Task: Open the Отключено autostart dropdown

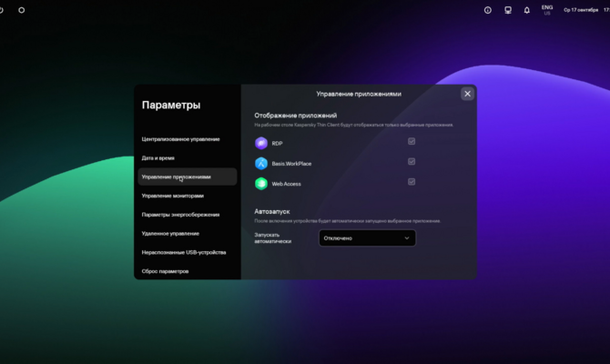Action: (x=367, y=238)
